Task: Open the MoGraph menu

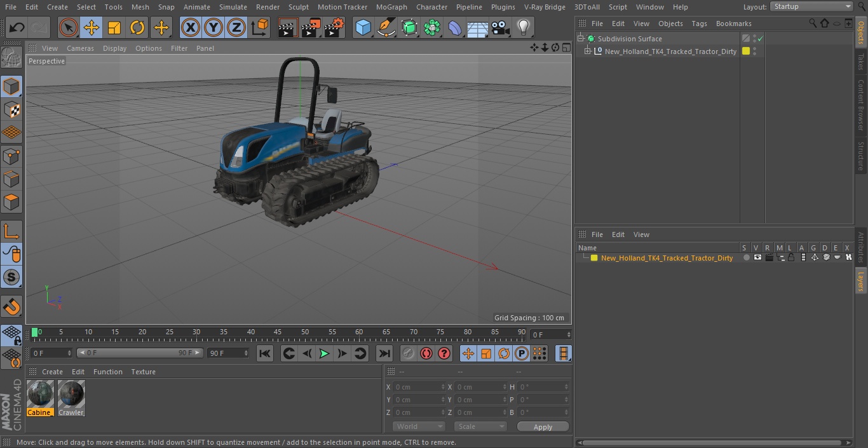Action: click(391, 7)
